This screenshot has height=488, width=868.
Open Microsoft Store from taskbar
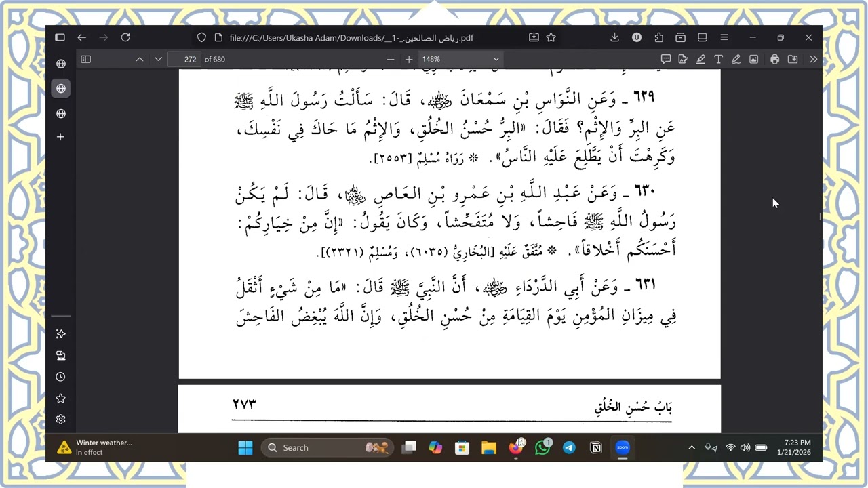pyautogui.click(x=462, y=447)
